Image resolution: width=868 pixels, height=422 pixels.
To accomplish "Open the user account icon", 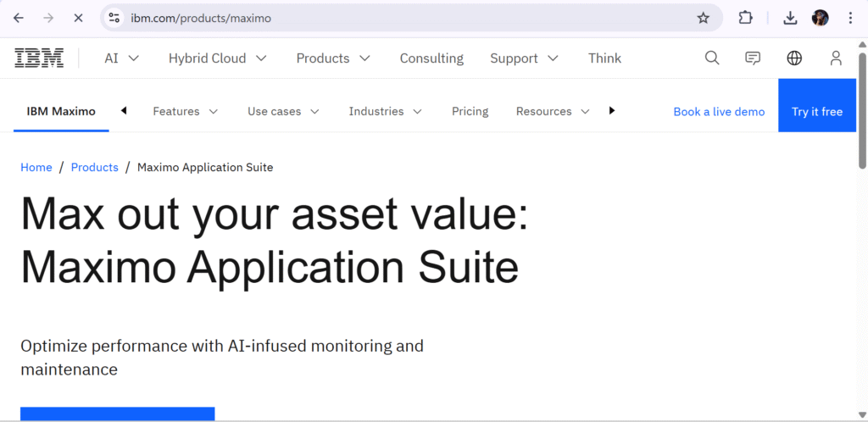I will pos(836,58).
